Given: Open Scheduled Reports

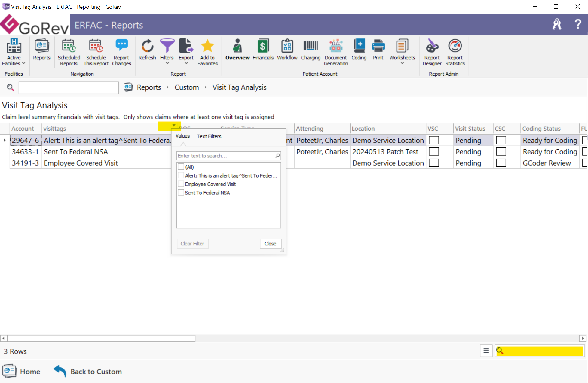Looking at the screenshot, I should pyautogui.click(x=69, y=53).
